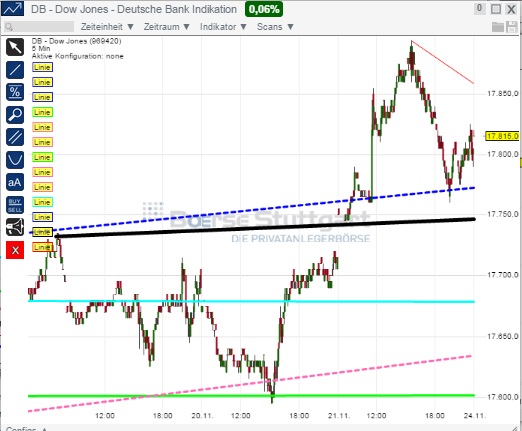Expand the Config panel at bottom
The image size is (522, 431).
point(26,428)
